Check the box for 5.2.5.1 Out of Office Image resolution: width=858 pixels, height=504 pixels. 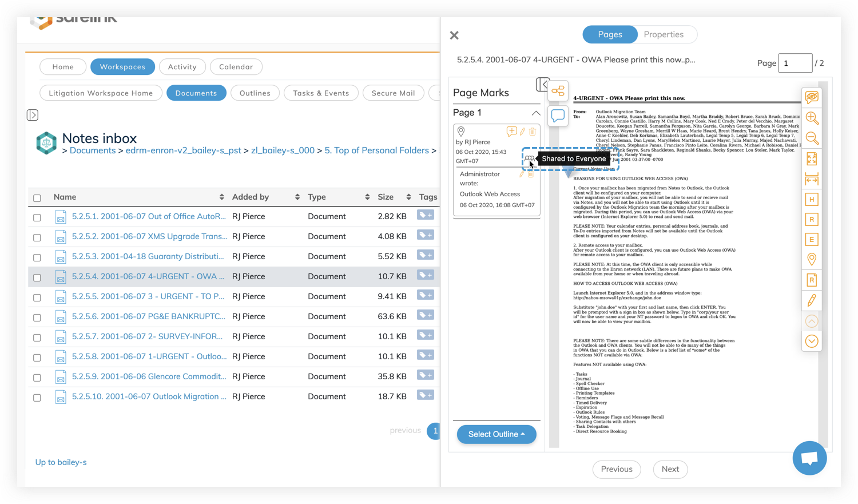[x=37, y=217]
